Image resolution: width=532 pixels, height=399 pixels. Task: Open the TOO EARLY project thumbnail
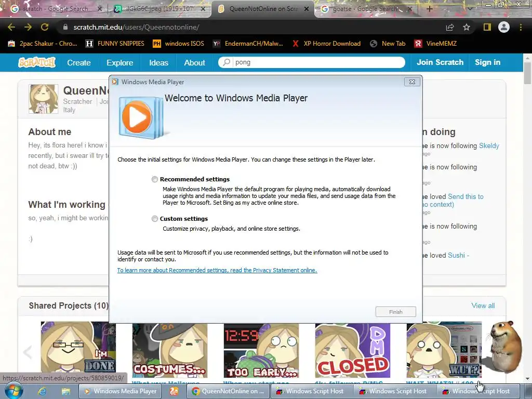(261, 350)
